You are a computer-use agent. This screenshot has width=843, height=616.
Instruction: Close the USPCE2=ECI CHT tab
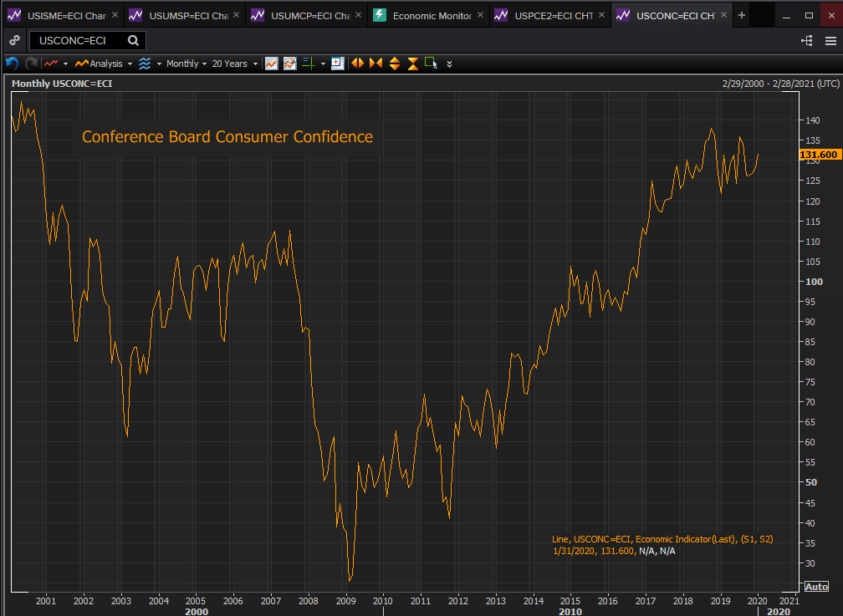[601, 15]
